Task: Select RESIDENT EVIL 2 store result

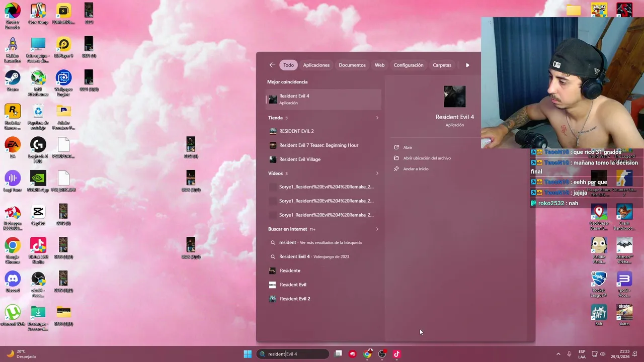Action: pyautogui.click(x=324, y=131)
